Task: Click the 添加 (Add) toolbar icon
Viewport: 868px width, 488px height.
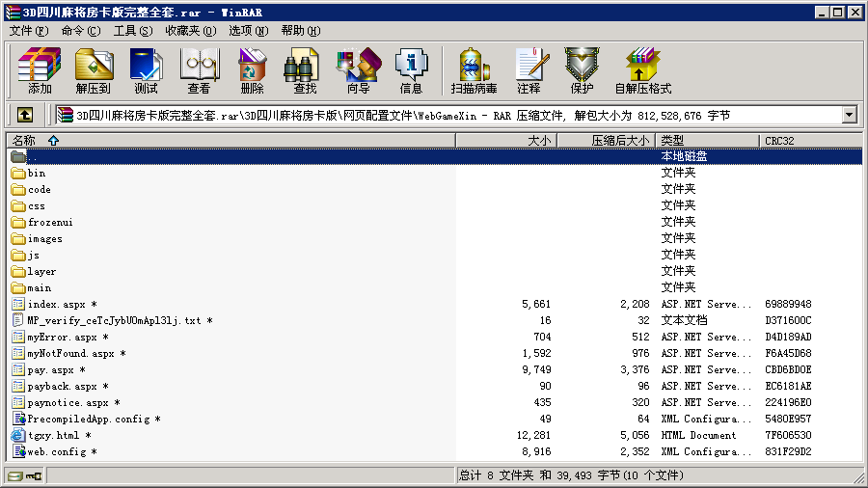Action: (40, 70)
